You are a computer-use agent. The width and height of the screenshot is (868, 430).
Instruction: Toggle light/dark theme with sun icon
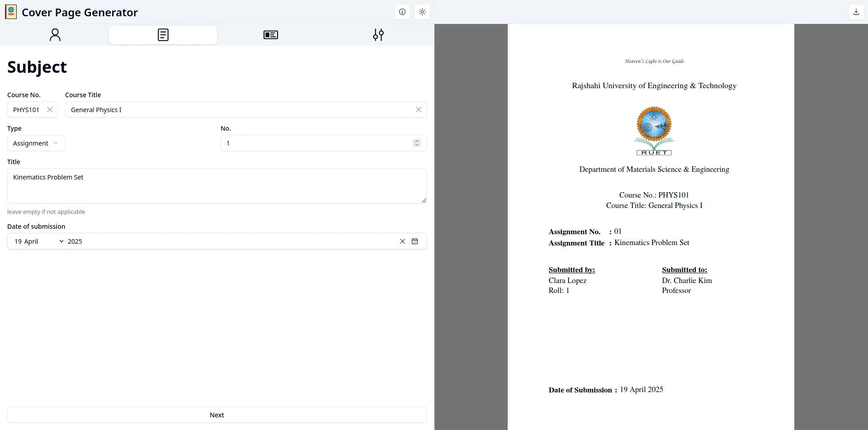point(422,12)
